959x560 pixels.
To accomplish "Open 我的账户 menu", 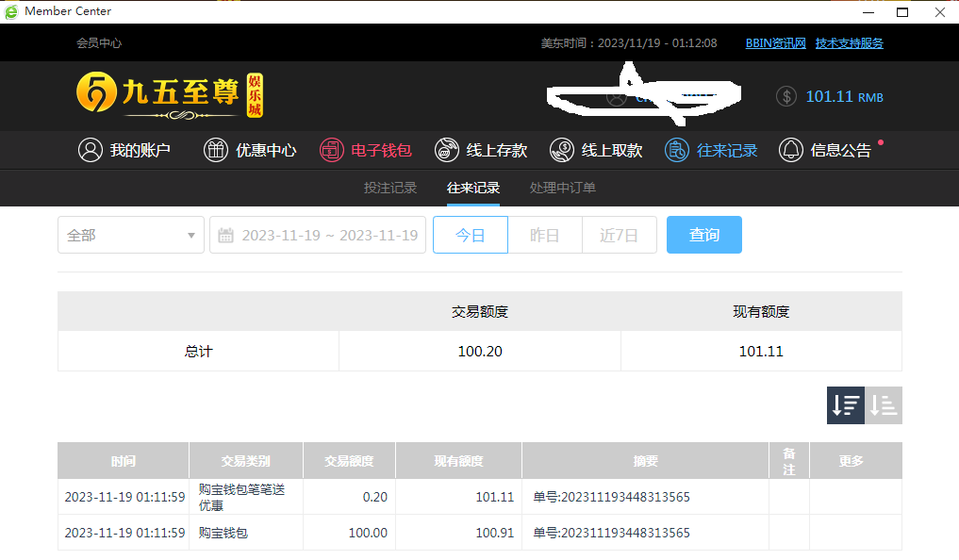I will point(124,150).
